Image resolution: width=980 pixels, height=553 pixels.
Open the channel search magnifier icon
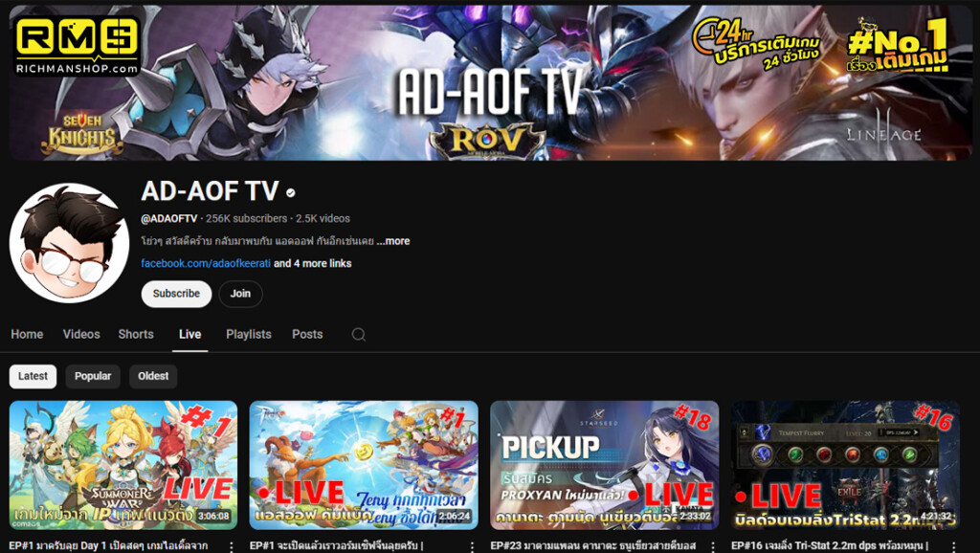[x=358, y=334]
